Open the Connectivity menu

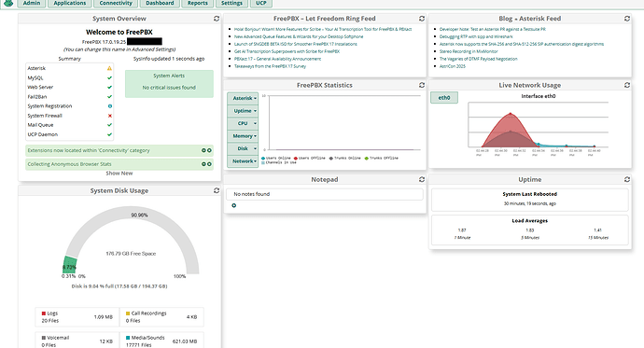pyautogui.click(x=116, y=4)
